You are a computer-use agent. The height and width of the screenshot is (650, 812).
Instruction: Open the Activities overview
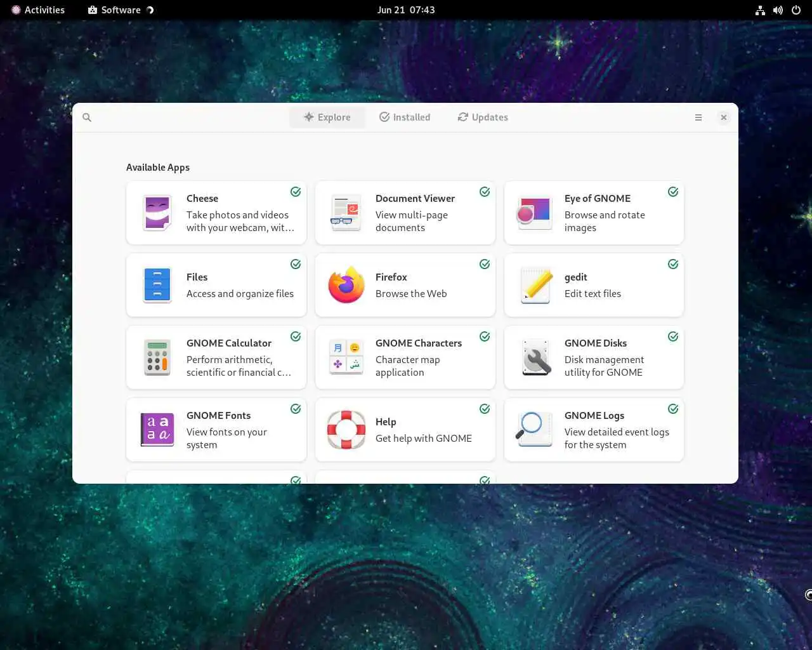[x=38, y=10]
